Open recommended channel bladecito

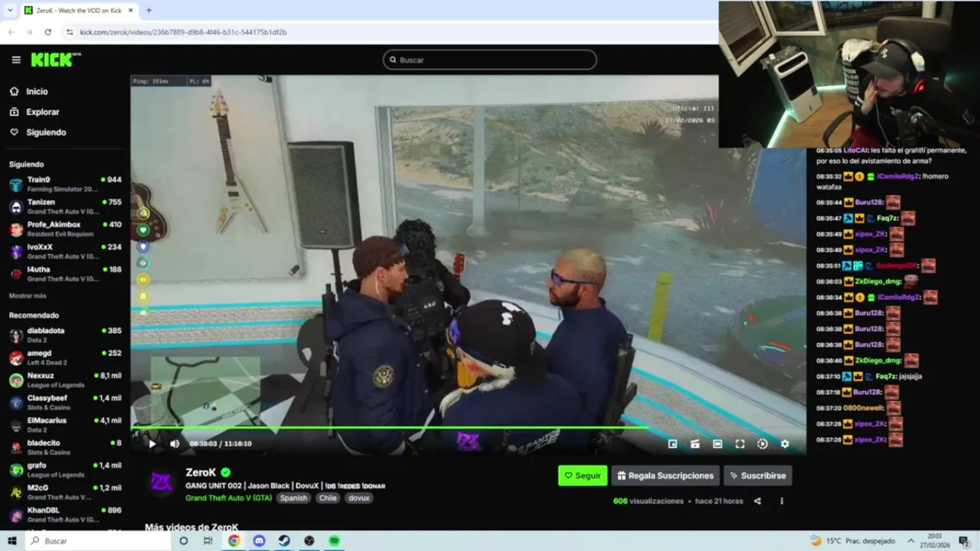[65, 447]
